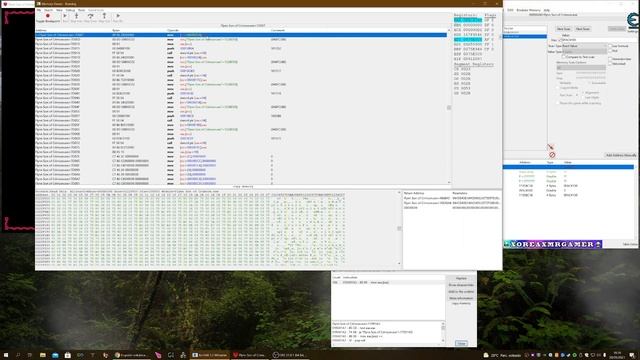Switch to the OBS taskbar item
Viewport: 640px width, 360px height.
[290, 355]
